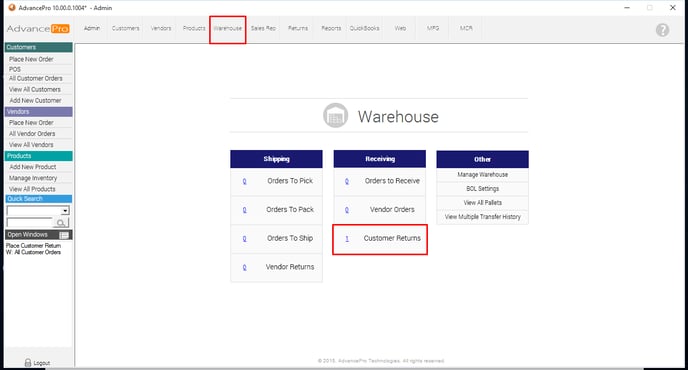Click the Orders To Pick count link
Viewport: 688px width, 370px height.
pyautogui.click(x=244, y=181)
